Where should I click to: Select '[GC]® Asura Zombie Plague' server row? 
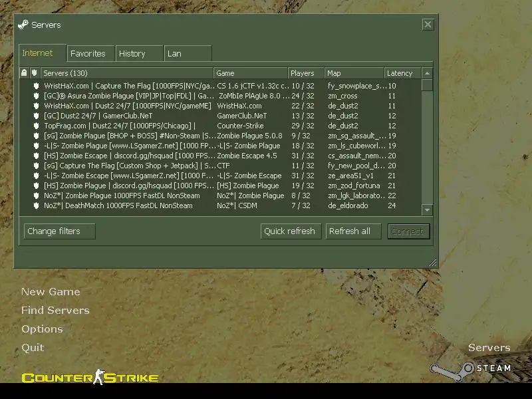pos(129,96)
